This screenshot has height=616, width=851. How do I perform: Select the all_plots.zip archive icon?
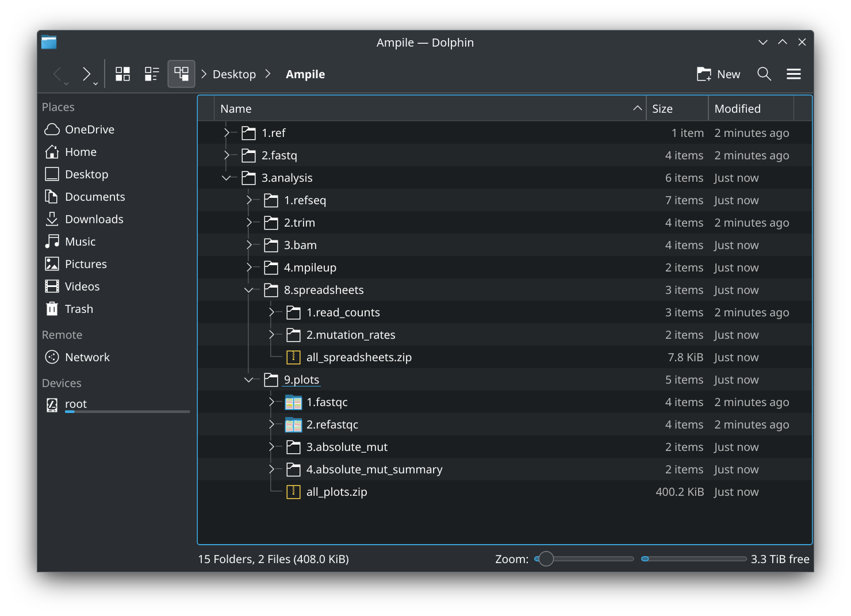[x=293, y=492]
